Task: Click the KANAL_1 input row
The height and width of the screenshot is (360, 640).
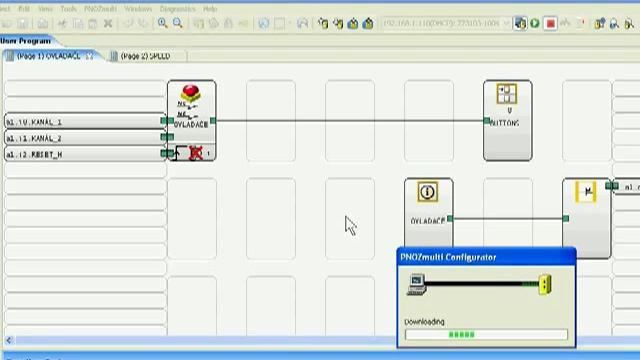Action: 84,121
